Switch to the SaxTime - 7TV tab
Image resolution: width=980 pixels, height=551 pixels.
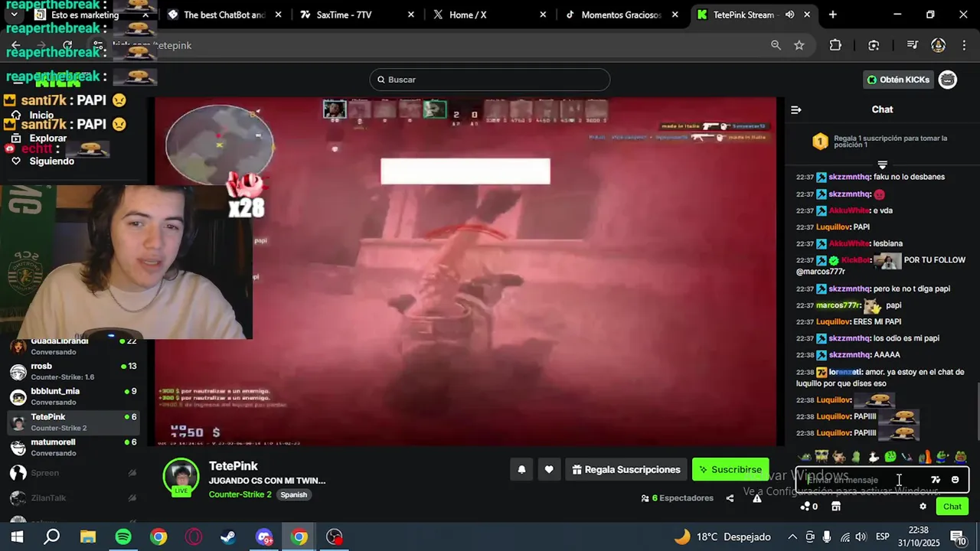tap(356, 15)
